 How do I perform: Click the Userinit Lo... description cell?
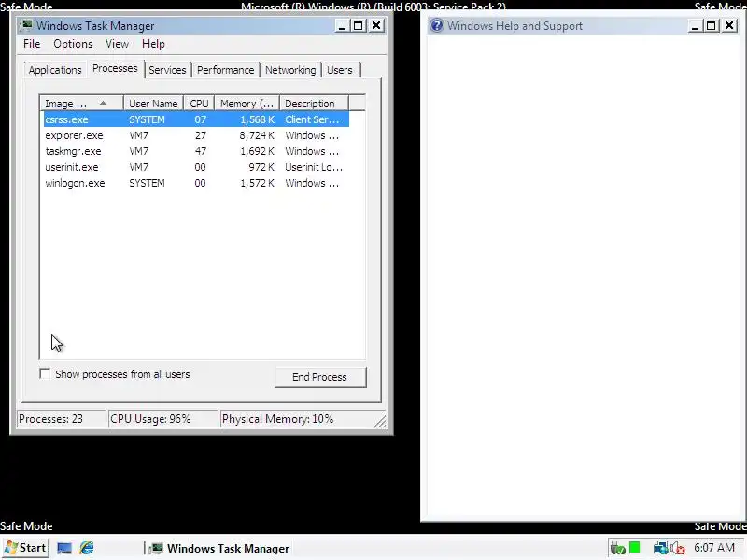(x=314, y=167)
